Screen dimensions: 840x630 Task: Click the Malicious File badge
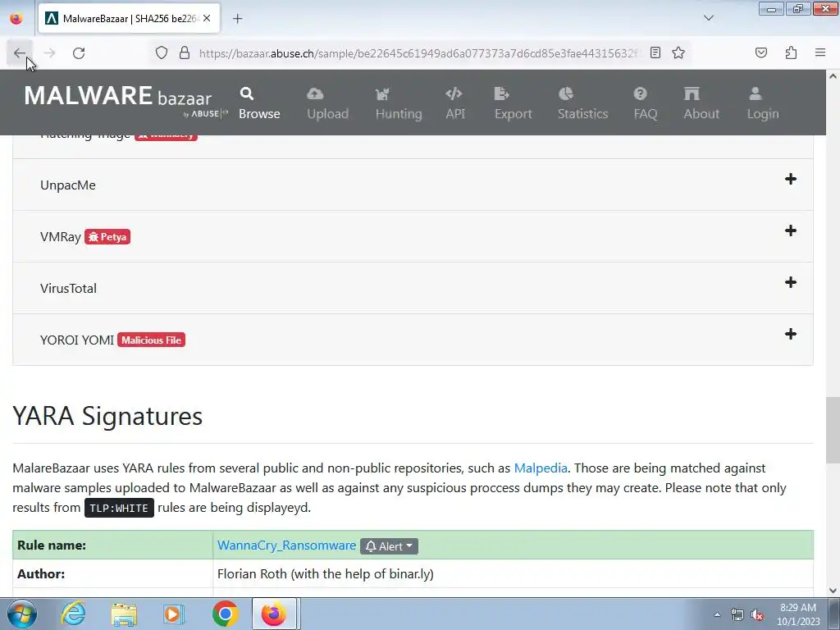(151, 340)
